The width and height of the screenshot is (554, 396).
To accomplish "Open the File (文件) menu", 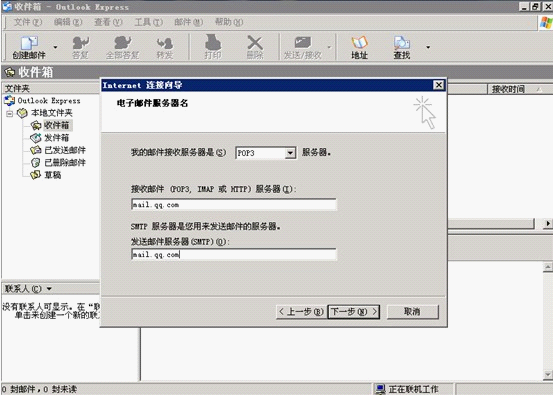I will pyautogui.click(x=28, y=22).
